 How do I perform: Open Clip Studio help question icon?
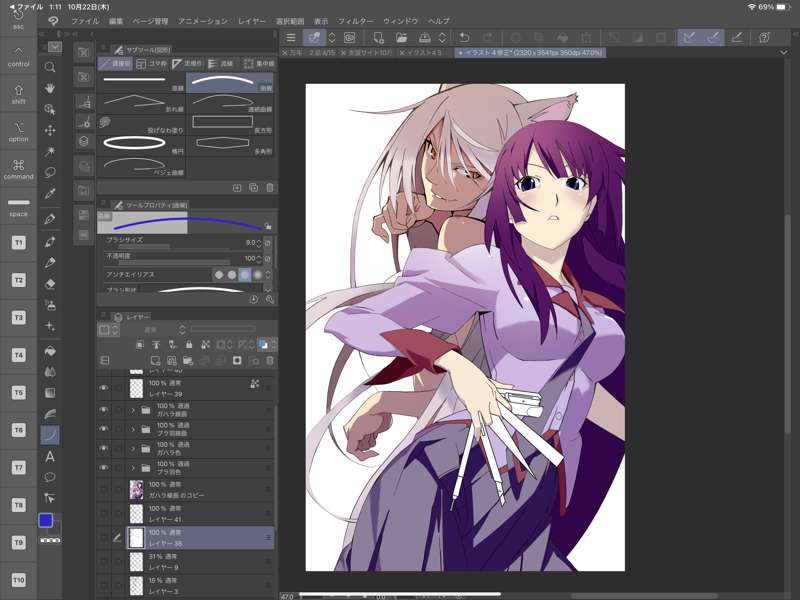pos(764,37)
